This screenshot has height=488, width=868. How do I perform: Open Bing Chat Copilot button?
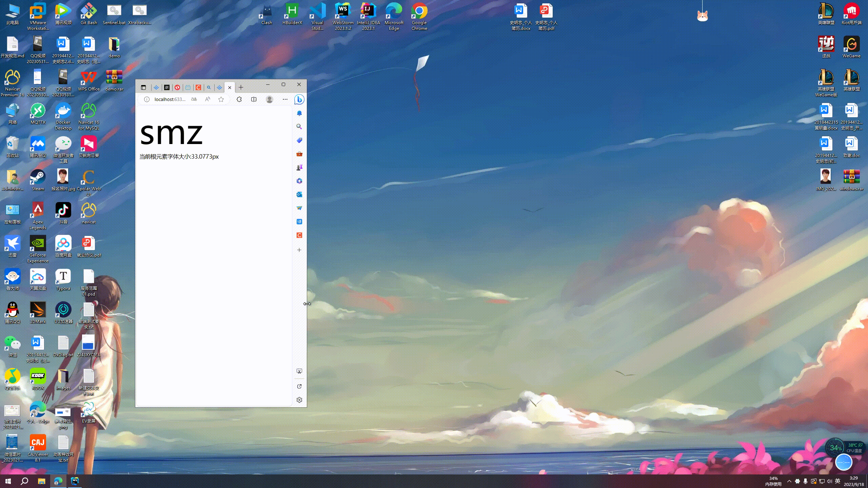[299, 99]
